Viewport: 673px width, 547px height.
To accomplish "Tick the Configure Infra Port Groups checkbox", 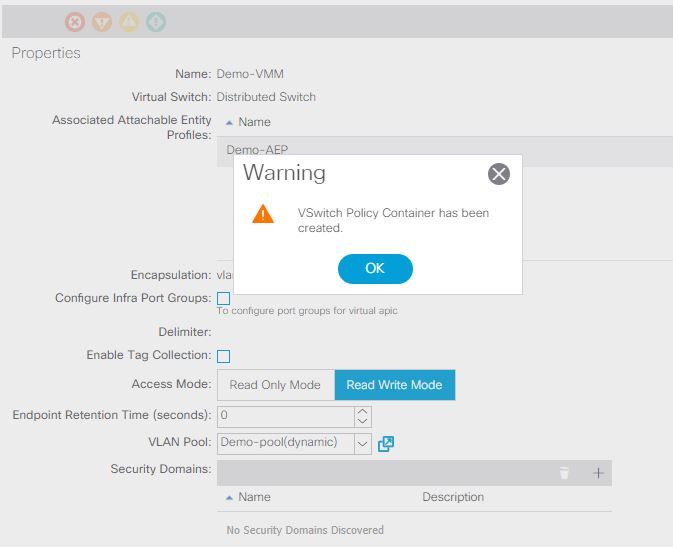I will [224, 298].
